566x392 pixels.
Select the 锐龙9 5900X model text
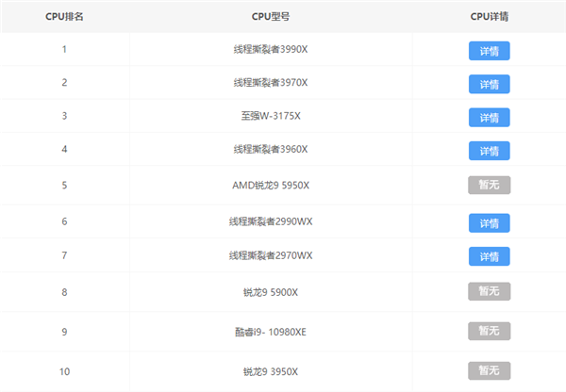271,292
